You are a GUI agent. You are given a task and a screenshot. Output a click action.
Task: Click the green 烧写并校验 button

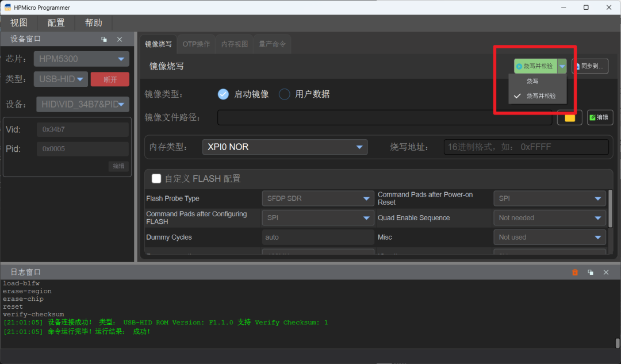coord(536,66)
